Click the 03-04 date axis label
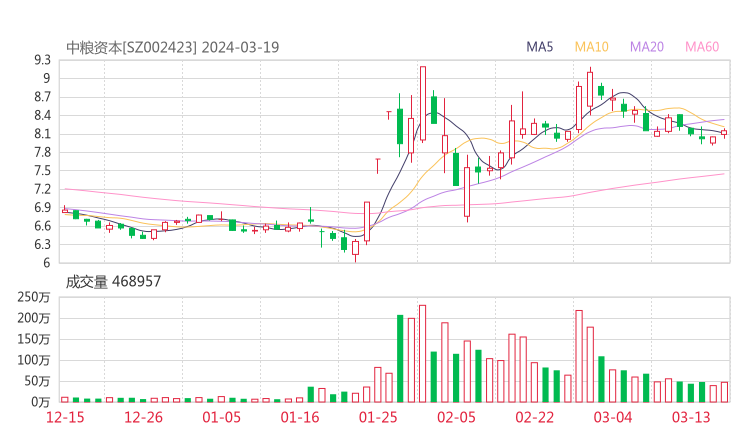Viewport: 740px width, 440px height. pyautogui.click(x=613, y=417)
